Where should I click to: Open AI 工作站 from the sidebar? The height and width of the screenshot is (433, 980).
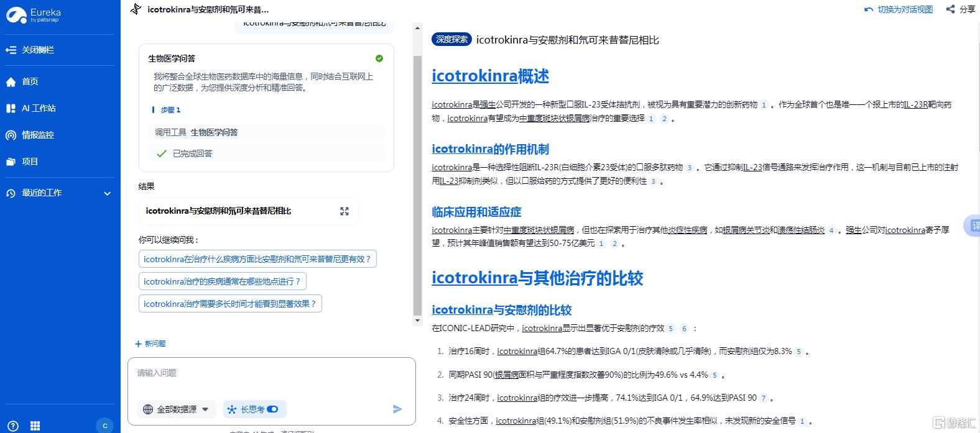(38, 108)
